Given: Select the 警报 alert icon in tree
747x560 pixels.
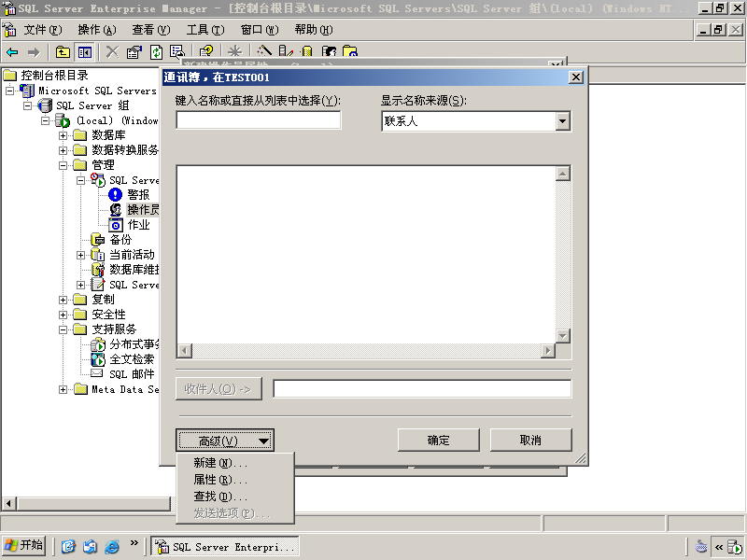Looking at the screenshot, I should pos(115,195).
